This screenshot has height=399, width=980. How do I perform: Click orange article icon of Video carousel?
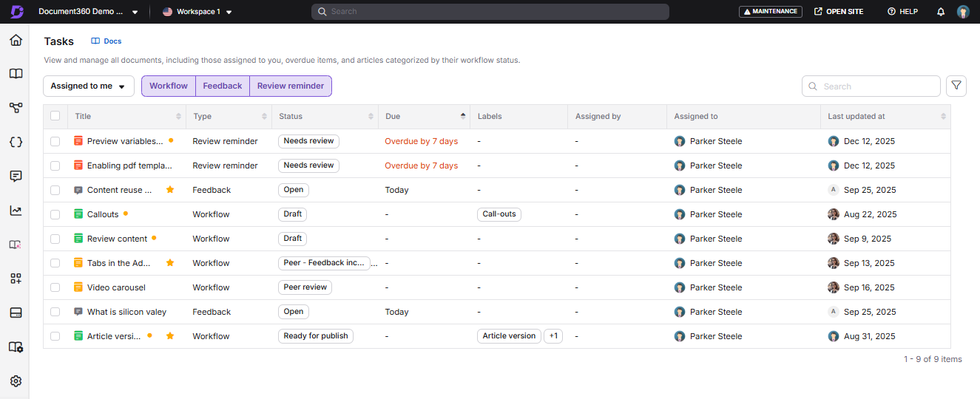[78, 287]
